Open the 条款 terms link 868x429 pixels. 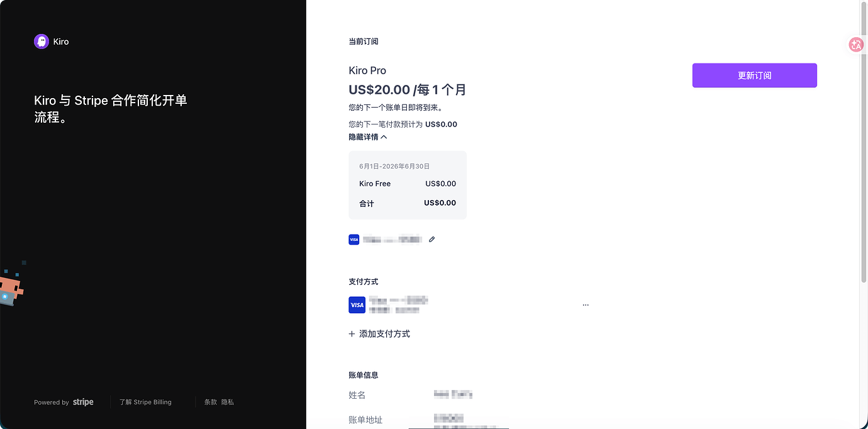point(210,402)
